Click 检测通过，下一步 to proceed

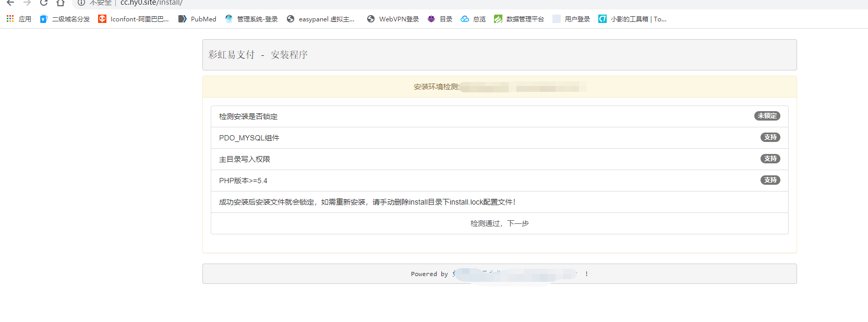(499, 223)
